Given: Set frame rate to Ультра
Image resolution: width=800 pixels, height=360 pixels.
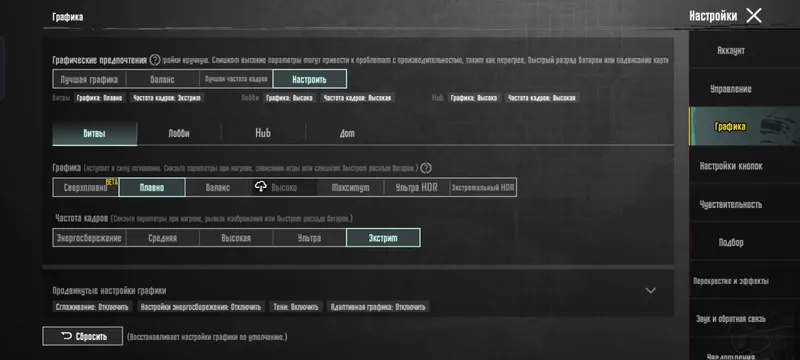Looking at the screenshot, I should click(x=310, y=238).
